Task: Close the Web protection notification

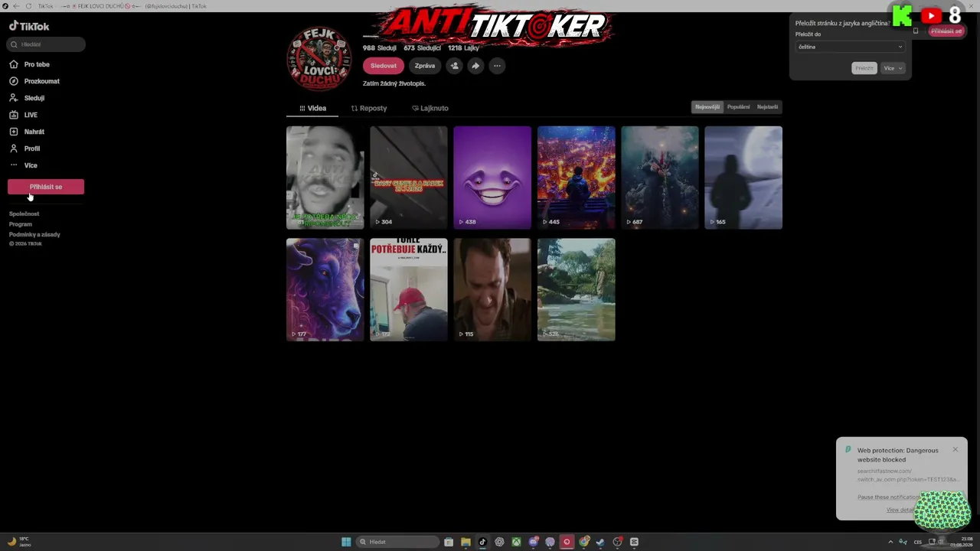Action: (955, 449)
